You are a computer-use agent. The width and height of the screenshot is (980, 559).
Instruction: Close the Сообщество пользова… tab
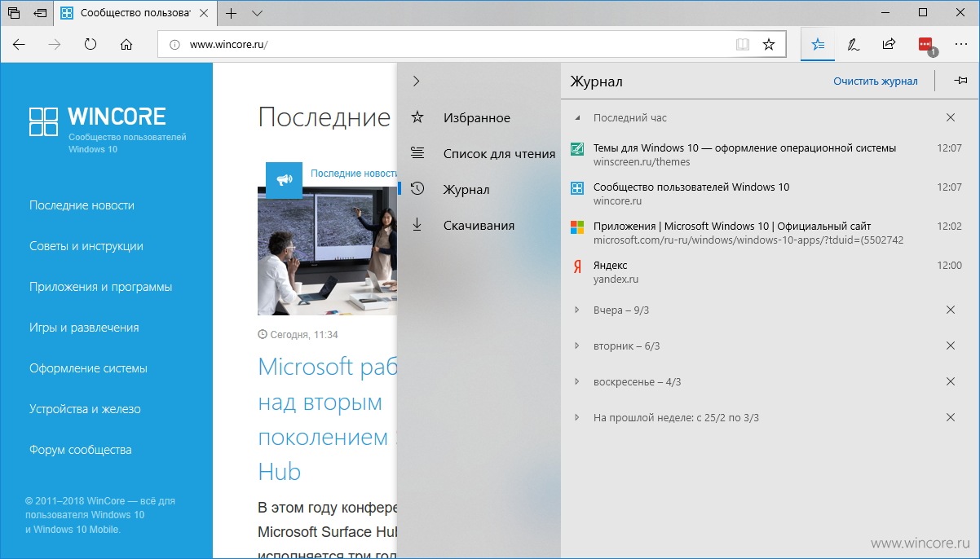(x=205, y=13)
